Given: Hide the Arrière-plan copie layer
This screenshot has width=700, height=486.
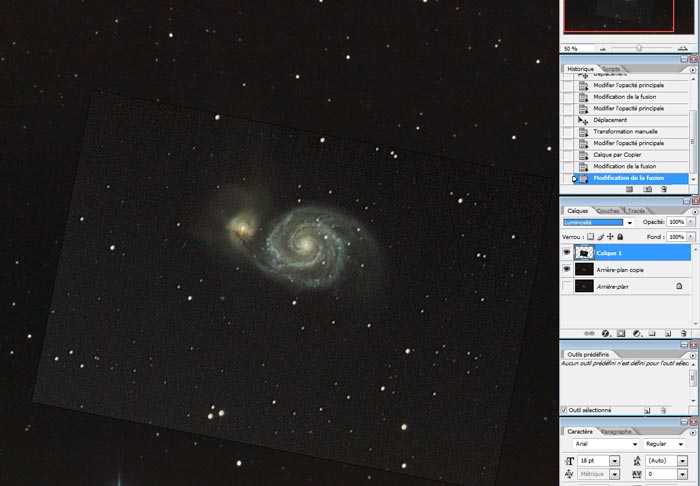Looking at the screenshot, I should 567,269.
